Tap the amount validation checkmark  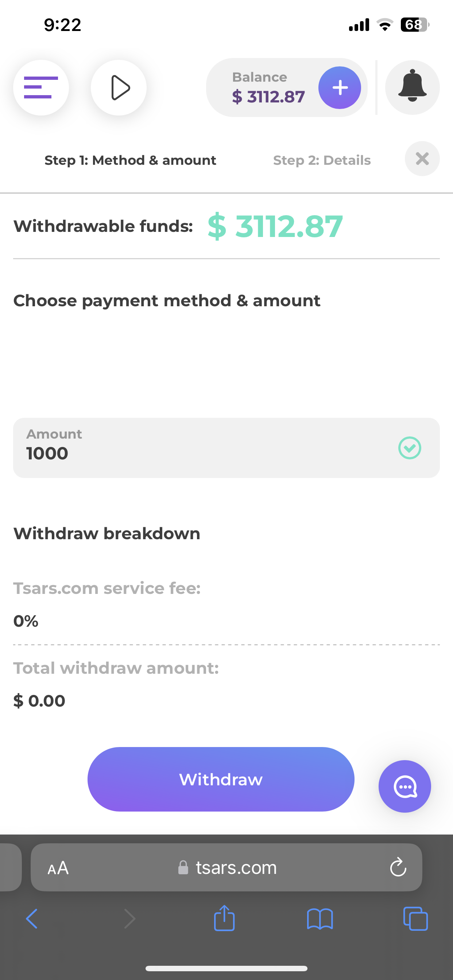(x=410, y=448)
